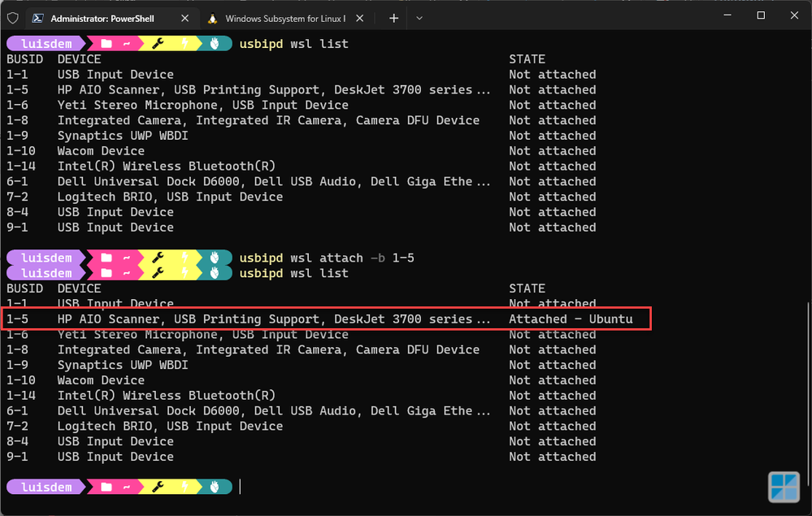Click the shield admin icon in the title bar
The height and width of the screenshot is (516, 812).
(x=12, y=18)
